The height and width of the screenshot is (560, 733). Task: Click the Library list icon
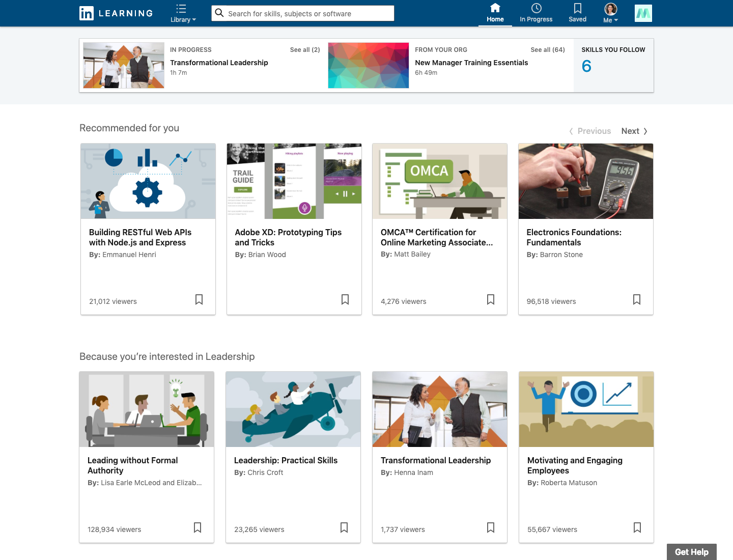click(181, 9)
